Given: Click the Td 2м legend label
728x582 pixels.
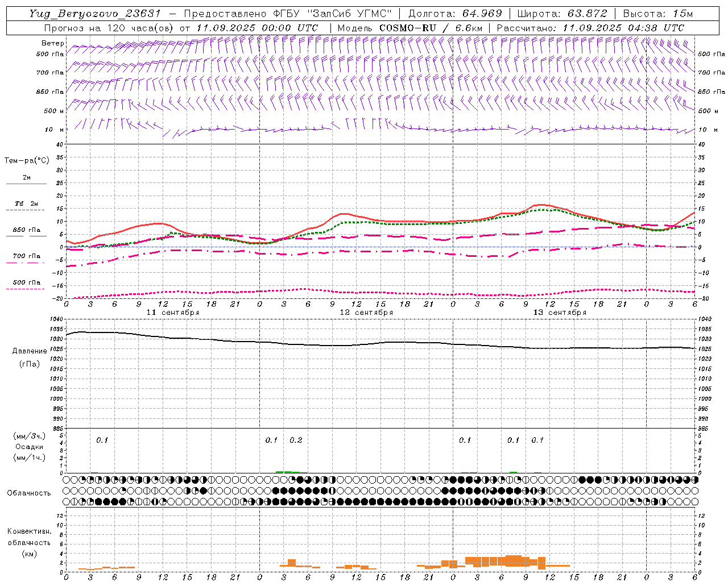Looking at the screenshot, I should point(26,203).
